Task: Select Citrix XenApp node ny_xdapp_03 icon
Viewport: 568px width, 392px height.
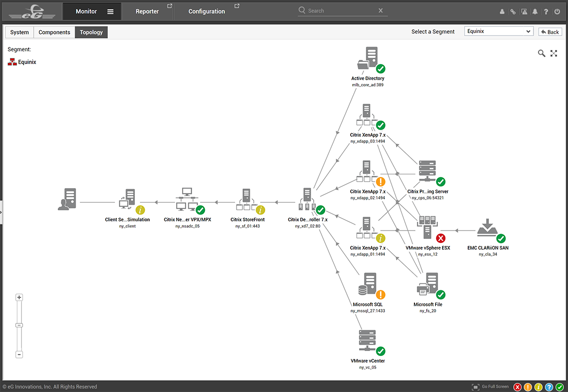Action: coord(366,115)
